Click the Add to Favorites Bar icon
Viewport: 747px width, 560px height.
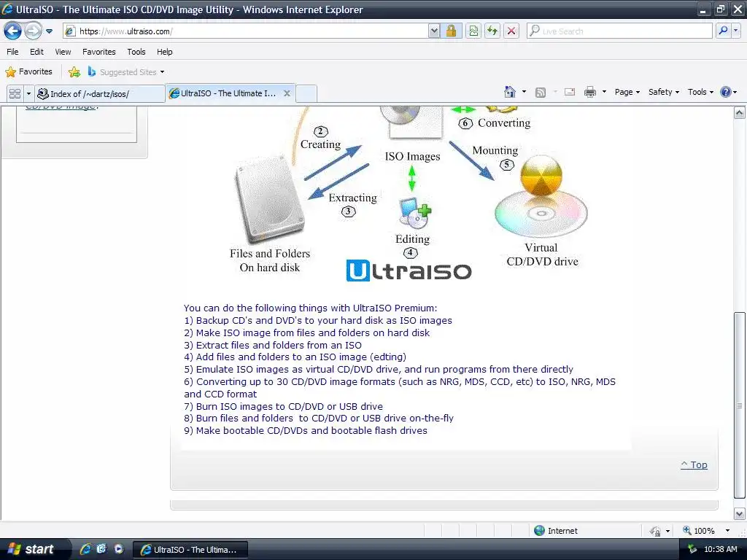coord(74,72)
